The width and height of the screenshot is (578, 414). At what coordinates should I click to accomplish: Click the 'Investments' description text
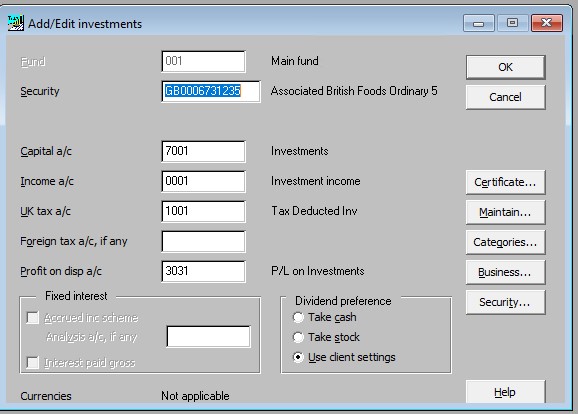click(299, 151)
